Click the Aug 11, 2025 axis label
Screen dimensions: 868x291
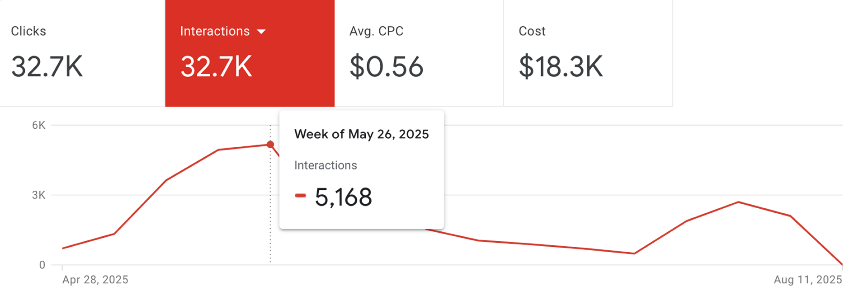pos(807,280)
